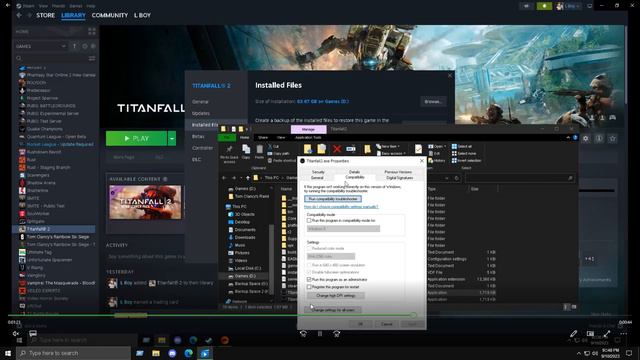640x360 pixels.
Task: Open the ribbon's Open dropdown arrow
Action: 445,147
